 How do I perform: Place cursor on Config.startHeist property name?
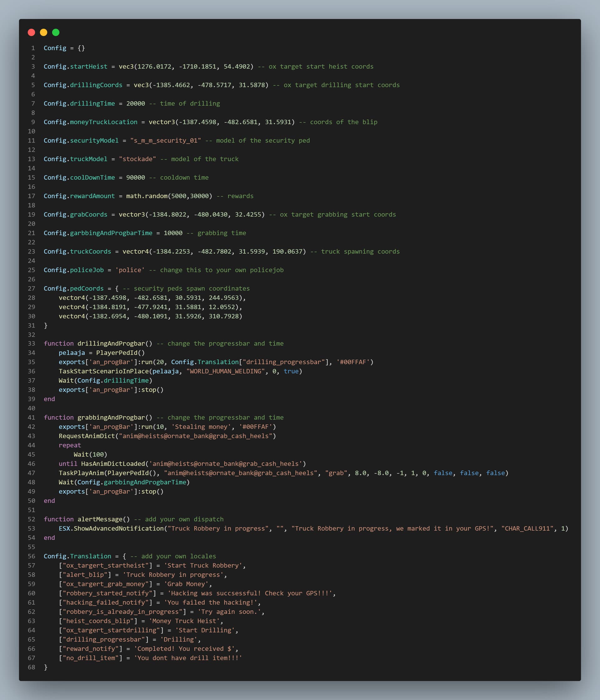click(x=88, y=67)
